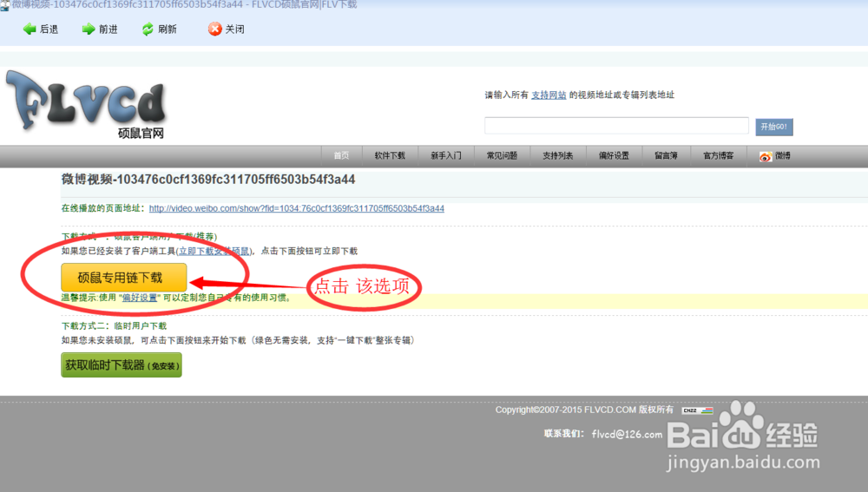
Task: Click the video URL input field
Action: click(616, 126)
